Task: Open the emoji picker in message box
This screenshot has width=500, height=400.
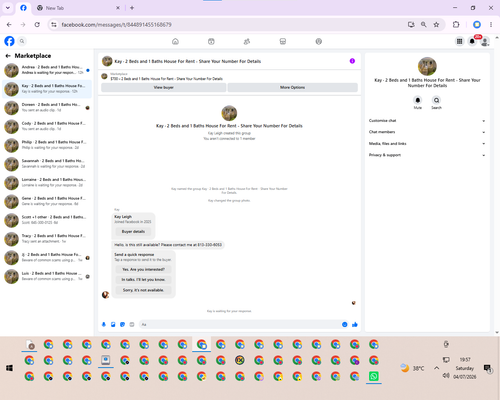Action: [345, 324]
